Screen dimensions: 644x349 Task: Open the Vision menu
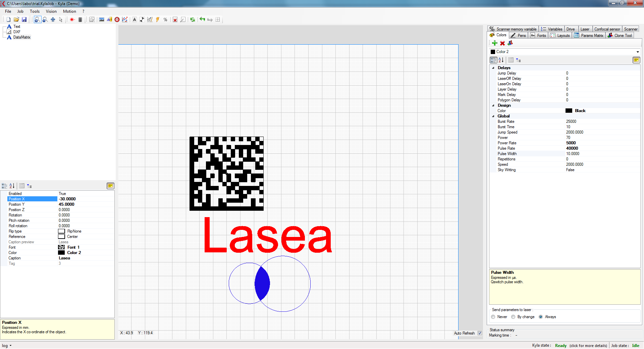click(51, 11)
